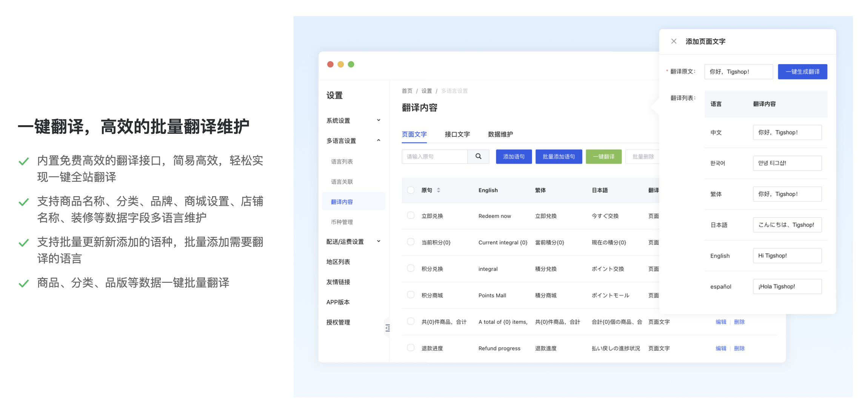Switch to the 页面文字 tab

[414, 135]
